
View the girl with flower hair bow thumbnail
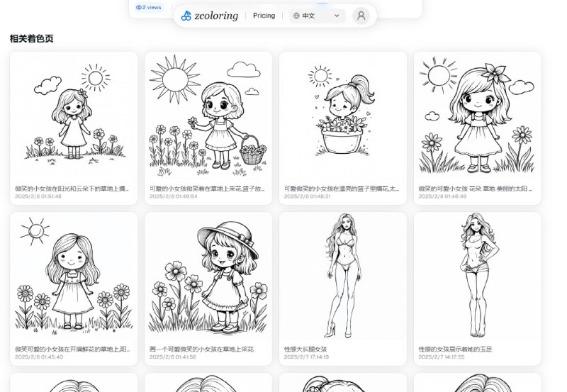pos(478,115)
